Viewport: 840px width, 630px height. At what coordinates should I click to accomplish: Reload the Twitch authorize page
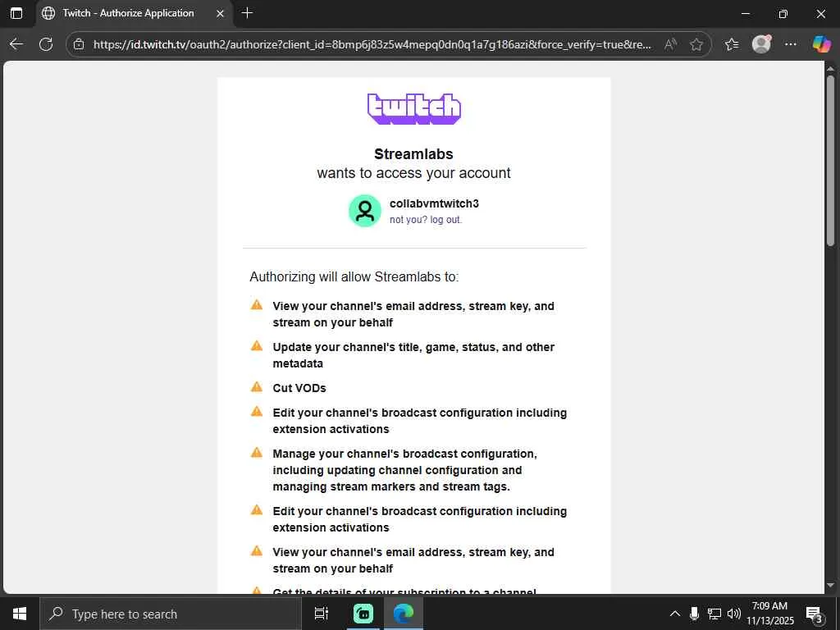[x=46, y=44]
